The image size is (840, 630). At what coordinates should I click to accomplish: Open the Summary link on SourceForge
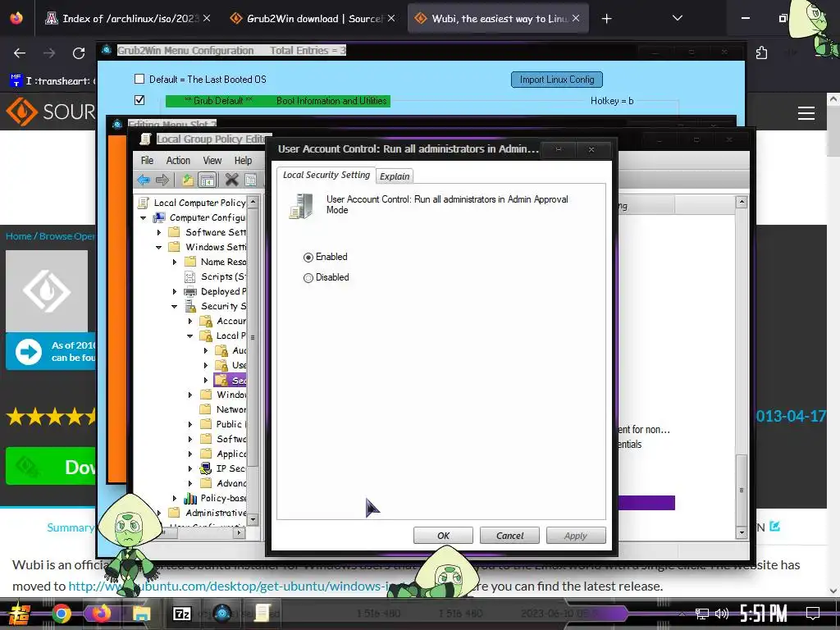coord(71,527)
